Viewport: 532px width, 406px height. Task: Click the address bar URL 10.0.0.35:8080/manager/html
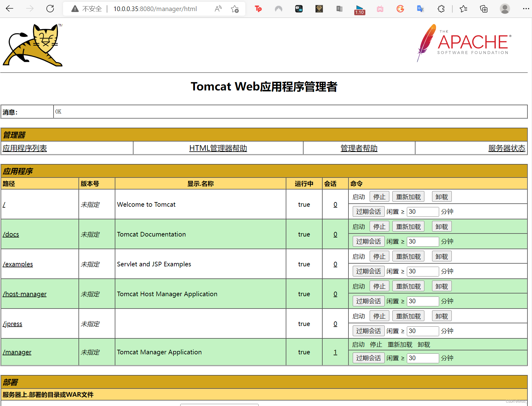[x=155, y=9]
